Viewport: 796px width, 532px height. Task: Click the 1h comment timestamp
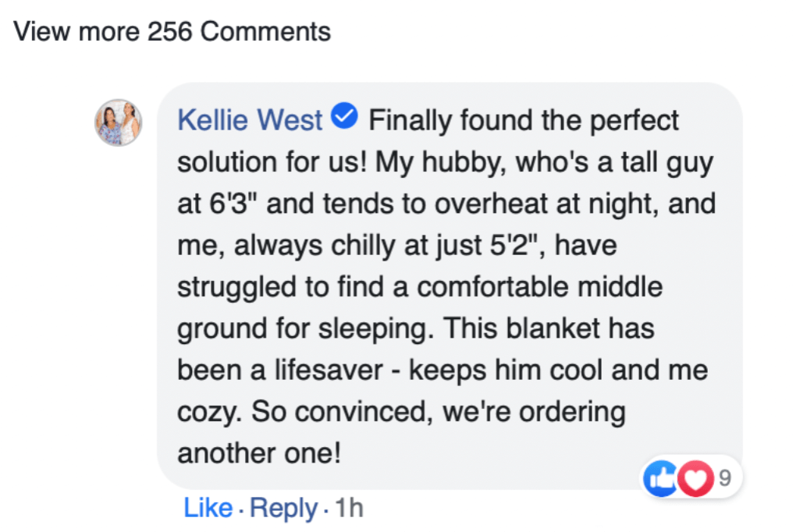tap(349, 509)
